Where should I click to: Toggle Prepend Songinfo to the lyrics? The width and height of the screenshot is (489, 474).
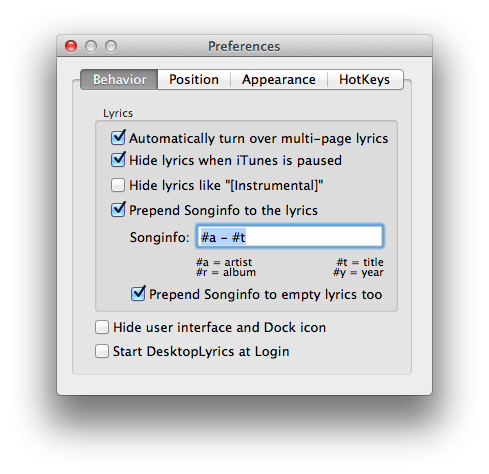(118, 210)
